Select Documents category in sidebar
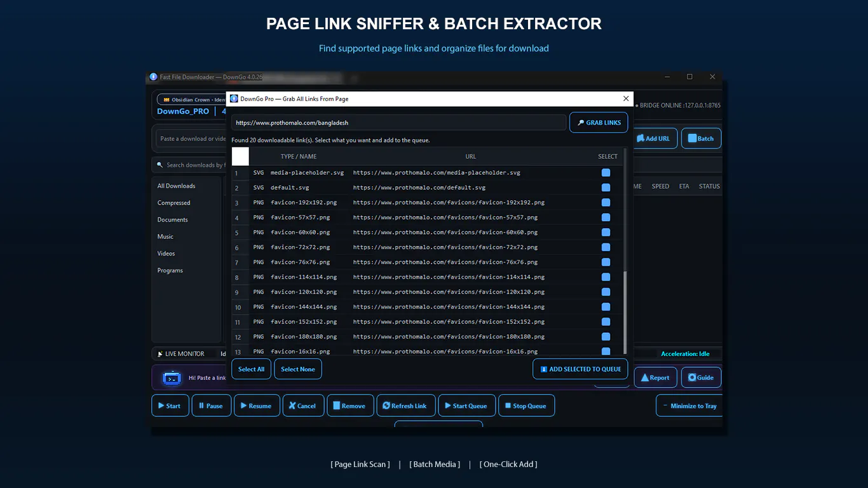868x488 pixels. [173, 220]
